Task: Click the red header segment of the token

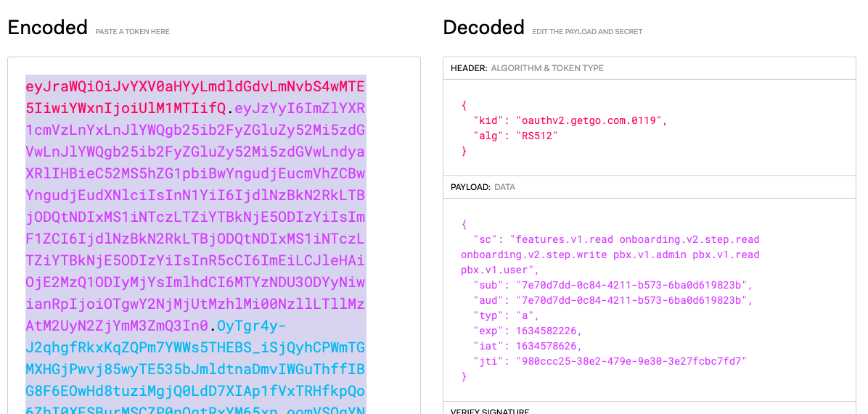Action: click(195, 98)
